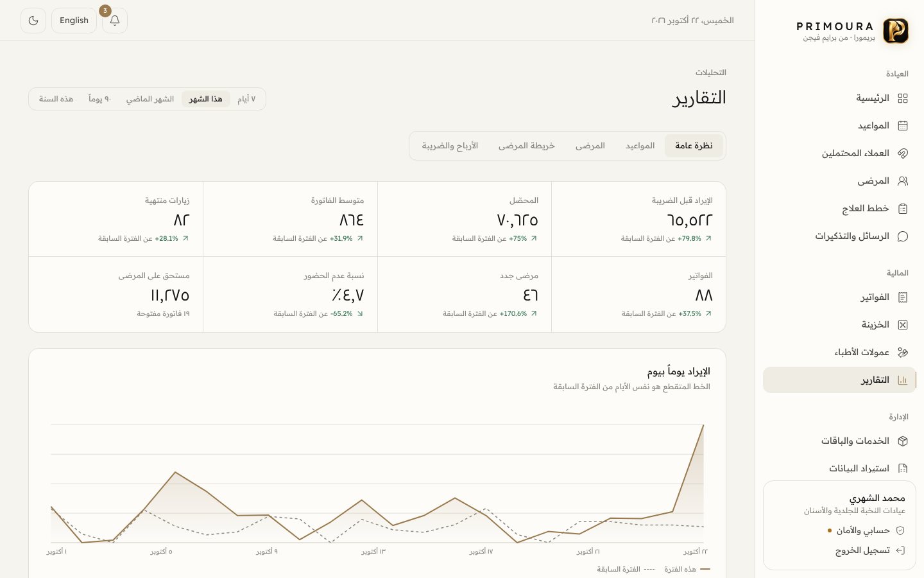Open المرضى patients icon in sidebar
Screen dimensions: 924x578
click(x=903, y=181)
